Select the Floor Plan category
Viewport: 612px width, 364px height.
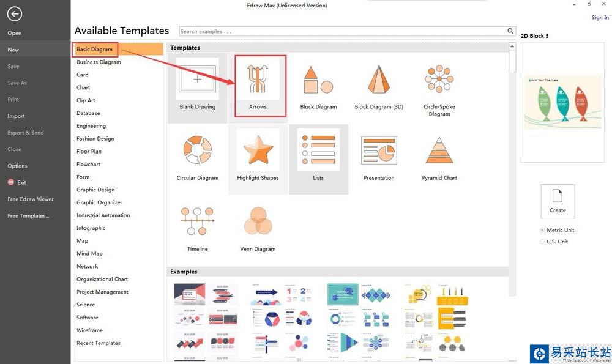(89, 151)
